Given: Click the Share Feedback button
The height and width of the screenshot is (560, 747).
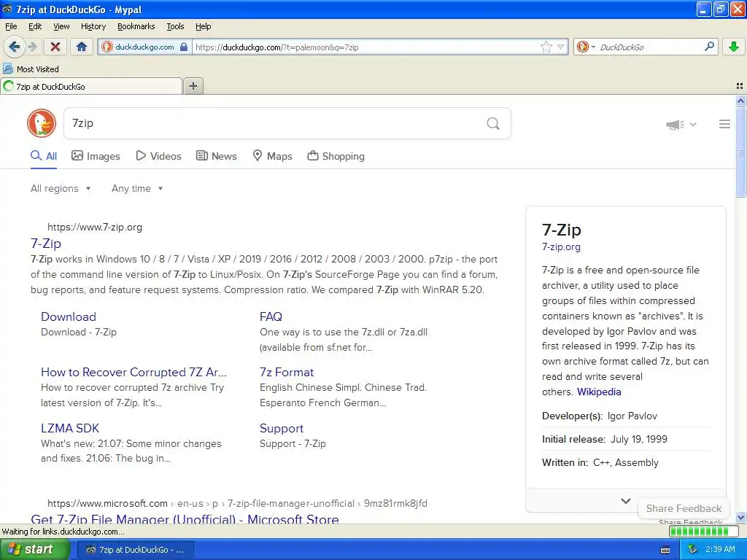Looking at the screenshot, I should 684,508.
